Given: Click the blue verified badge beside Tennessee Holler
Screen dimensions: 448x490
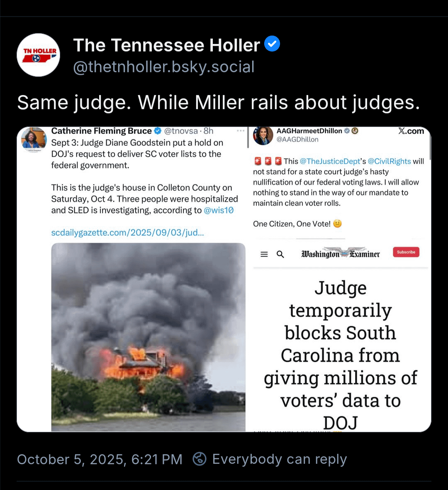Looking at the screenshot, I should [272, 44].
